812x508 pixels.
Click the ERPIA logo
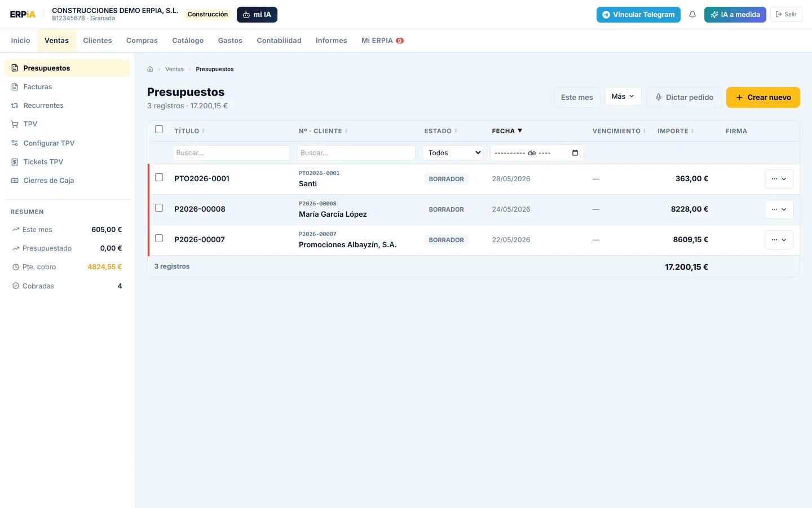pos(23,14)
